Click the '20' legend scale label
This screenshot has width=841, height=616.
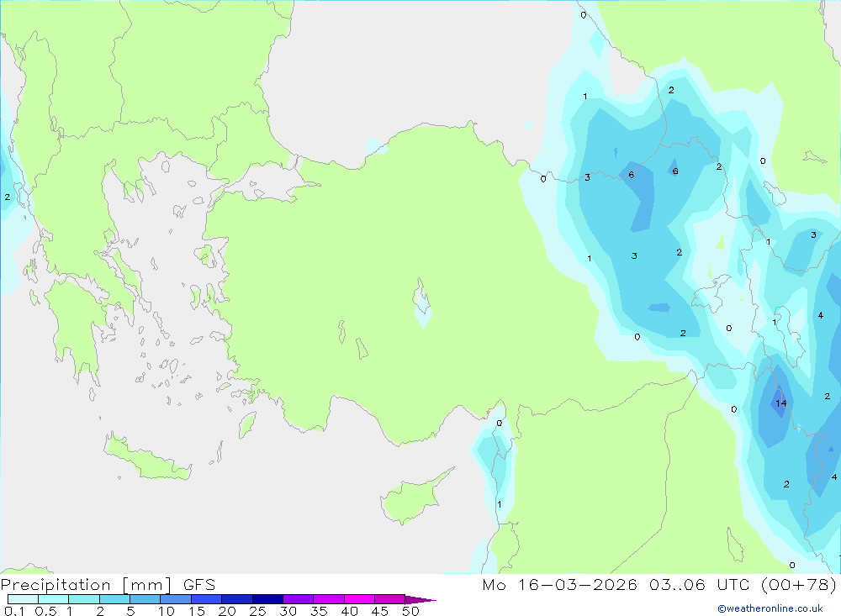(227, 611)
